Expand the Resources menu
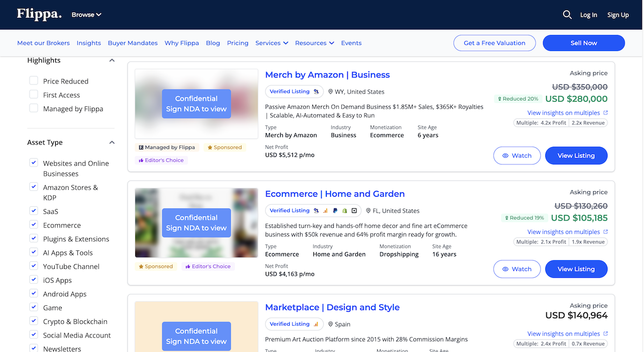This screenshot has height=352, width=644. pyautogui.click(x=314, y=43)
